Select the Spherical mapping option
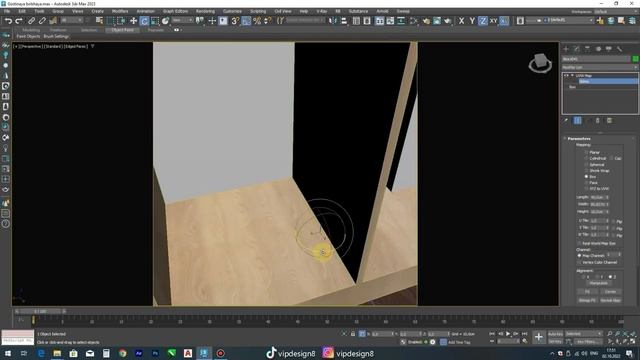 (x=595, y=164)
